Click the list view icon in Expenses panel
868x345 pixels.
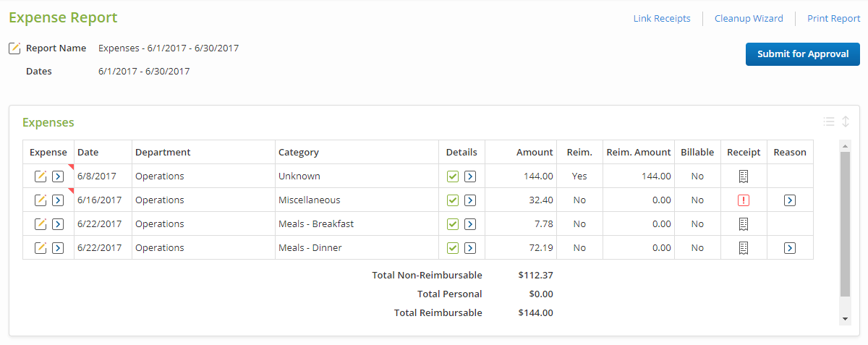pyautogui.click(x=829, y=122)
